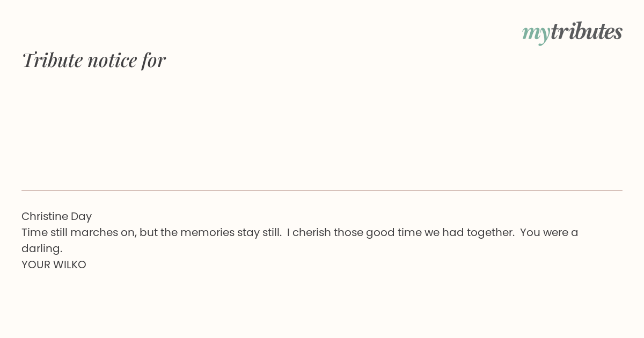Screen dimensions: 644x338
Task: Click the surname "Day"
Action: pos(82,217)
